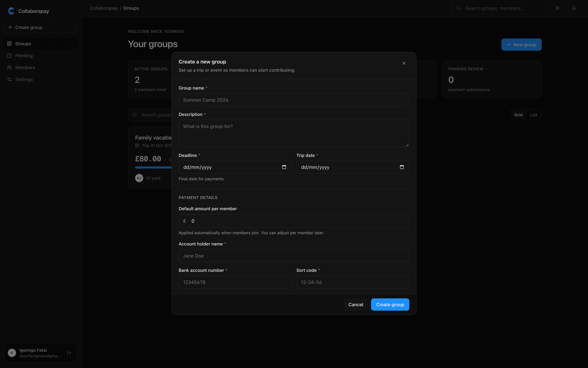Click the Family vacation progress bar

click(x=153, y=167)
